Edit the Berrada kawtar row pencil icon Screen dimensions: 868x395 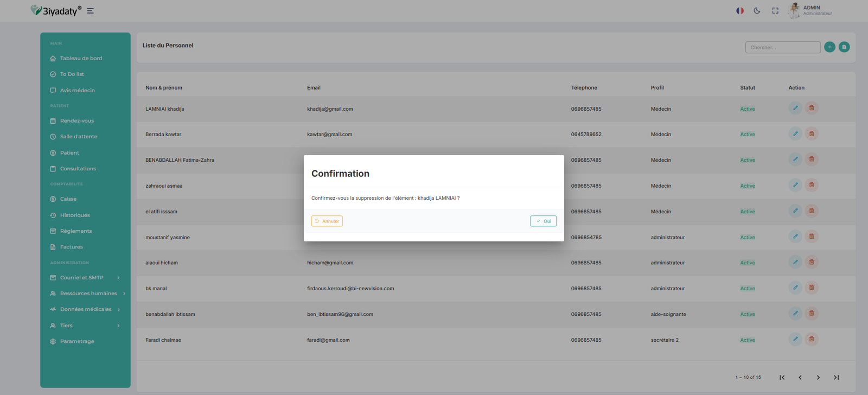point(795,133)
